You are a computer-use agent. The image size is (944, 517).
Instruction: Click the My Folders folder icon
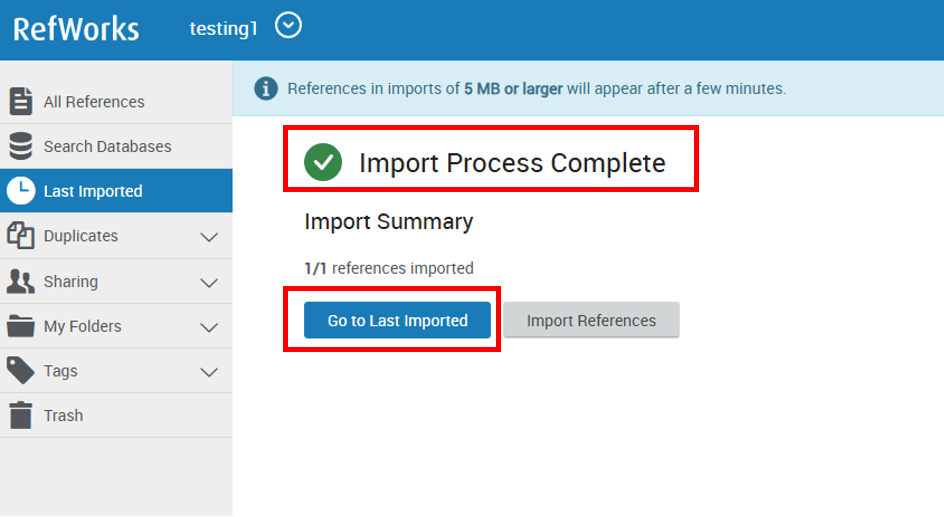20,326
